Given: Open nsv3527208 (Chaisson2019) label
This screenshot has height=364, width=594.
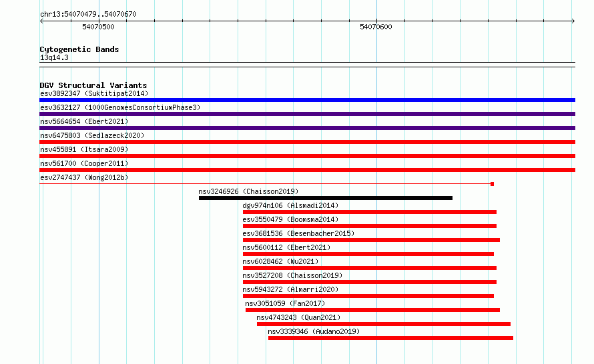Looking at the screenshot, I should 292,275.
